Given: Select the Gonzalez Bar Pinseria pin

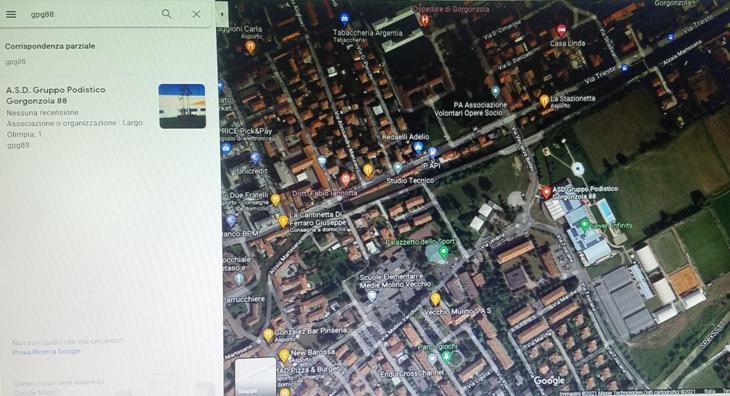Looking at the screenshot, I should click(x=268, y=335).
